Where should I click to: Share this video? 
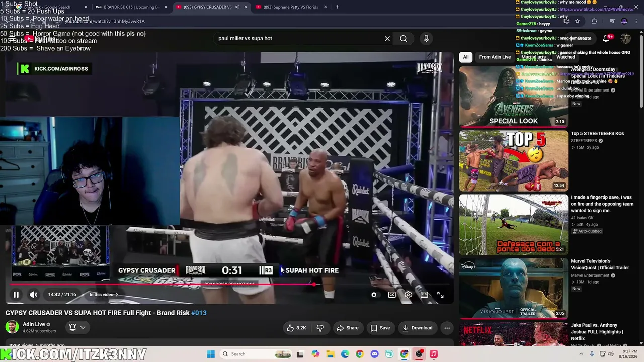coord(348,328)
